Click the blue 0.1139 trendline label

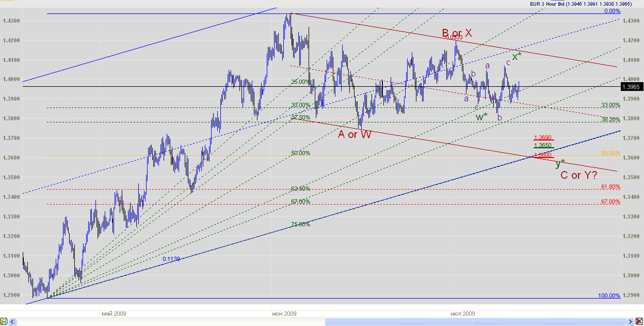click(171, 259)
